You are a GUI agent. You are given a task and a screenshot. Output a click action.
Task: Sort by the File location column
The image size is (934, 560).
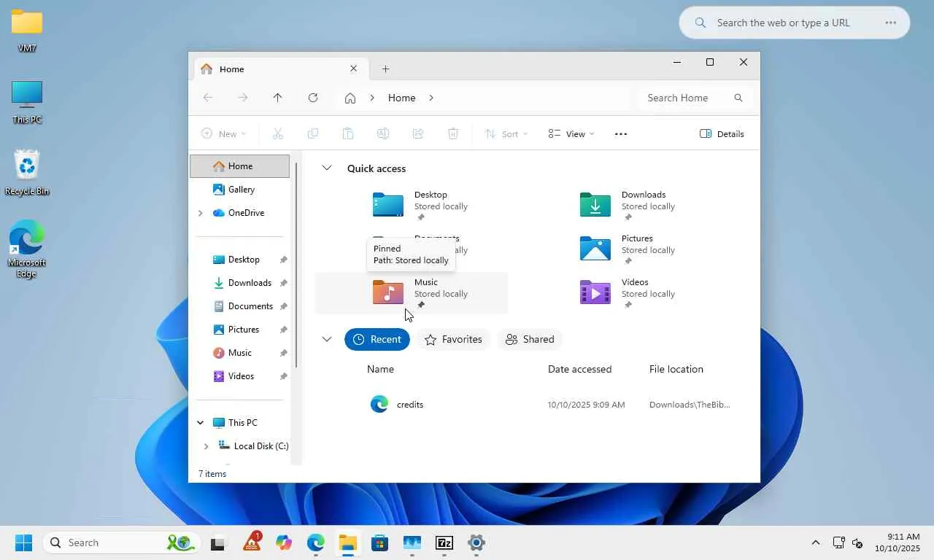676,369
